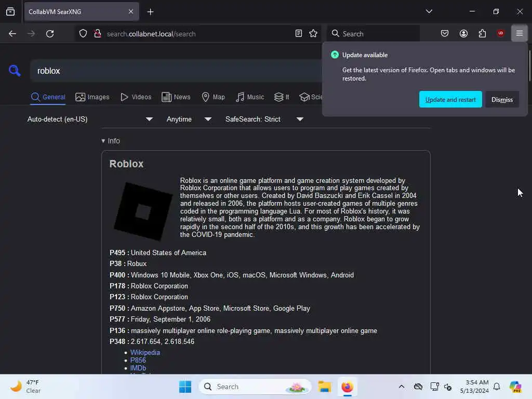
Task: Open the Extensions puzzle icon
Action: [x=482, y=33]
